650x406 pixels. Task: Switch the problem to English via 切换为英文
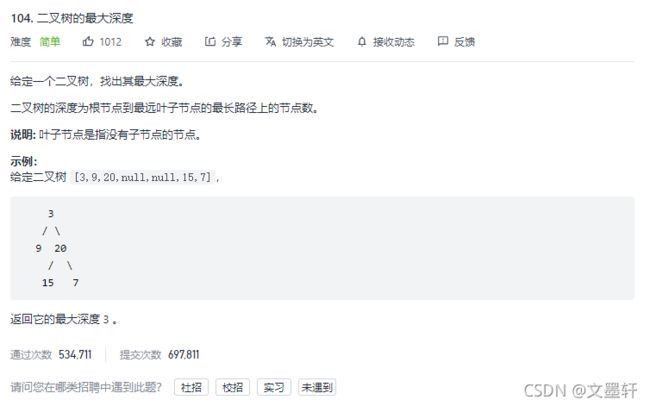point(308,42)
